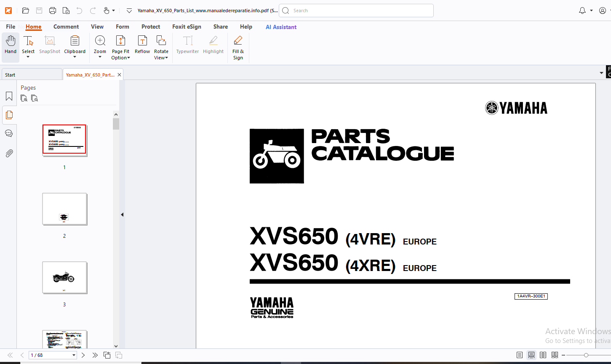Click in the Search field
Viewport: 611px width, 364px height.
[356, 11]
